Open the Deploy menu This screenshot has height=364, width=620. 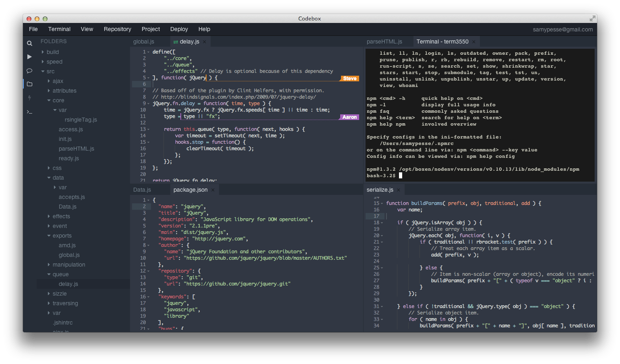pyautogui.click(x=179, y=29)
